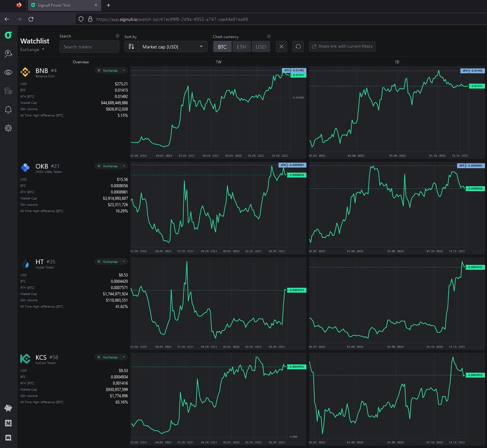Click the HT 1W chart

click(218, 304)
